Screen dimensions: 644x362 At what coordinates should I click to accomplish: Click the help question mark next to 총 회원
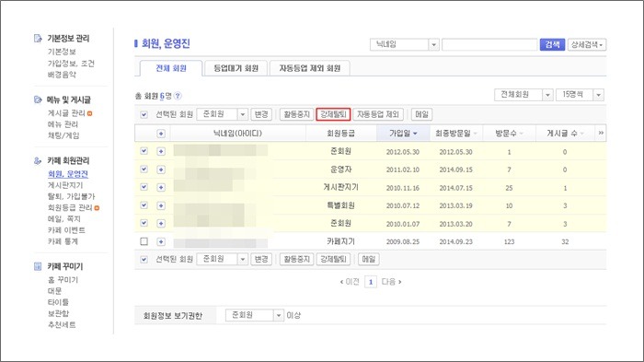tap(178, 96)
